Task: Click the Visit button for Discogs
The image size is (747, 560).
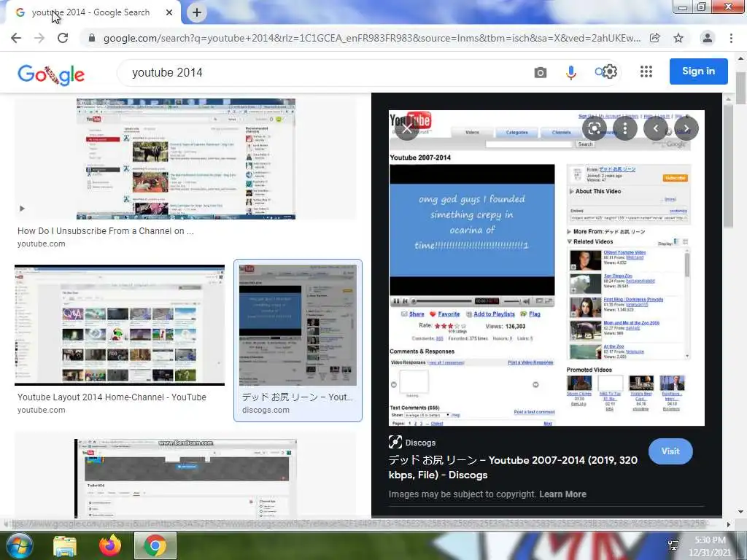Action: (670, 451)
